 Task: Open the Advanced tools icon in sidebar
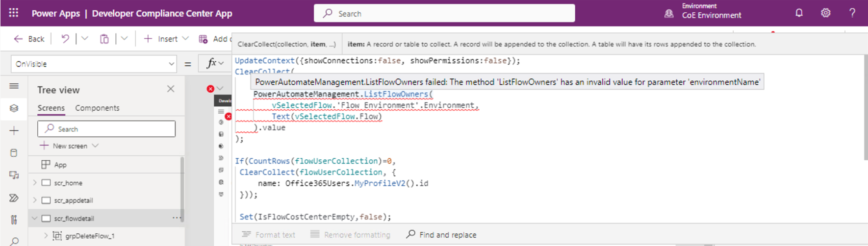click(x=14, y=220)
